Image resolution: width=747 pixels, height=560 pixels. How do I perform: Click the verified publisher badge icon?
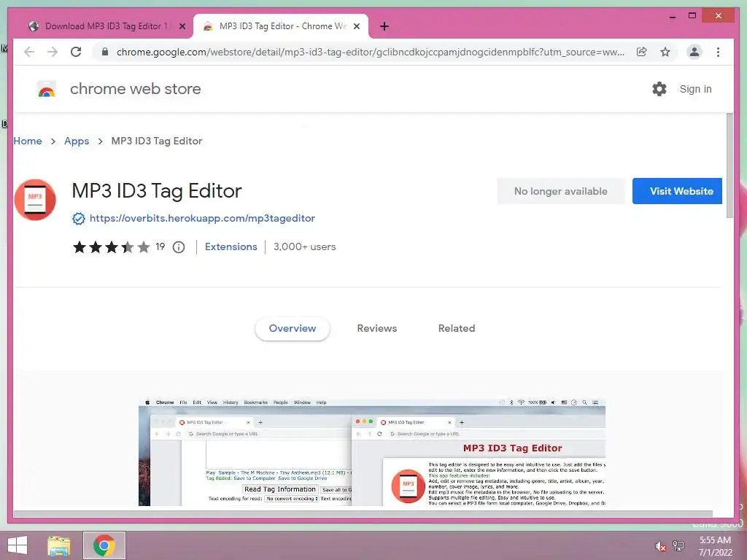79,219
